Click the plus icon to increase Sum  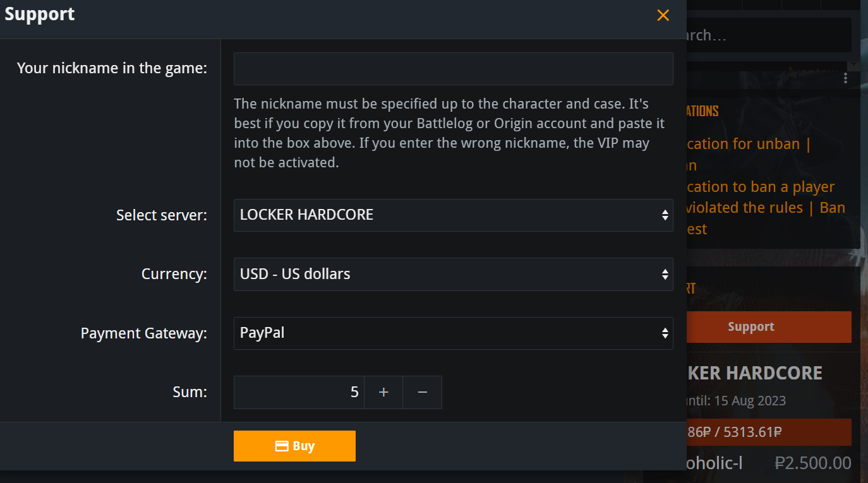383,393
